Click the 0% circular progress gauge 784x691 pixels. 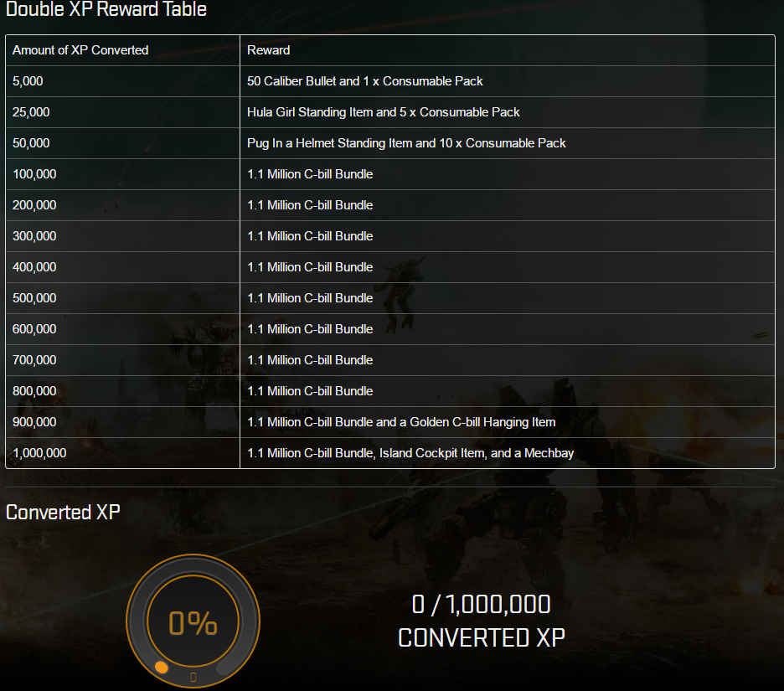[x=193, y=621]
